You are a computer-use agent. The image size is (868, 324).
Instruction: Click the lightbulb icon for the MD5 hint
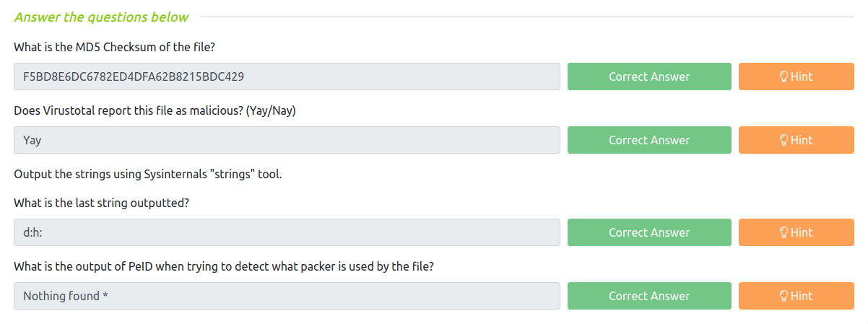pos(784,76)
